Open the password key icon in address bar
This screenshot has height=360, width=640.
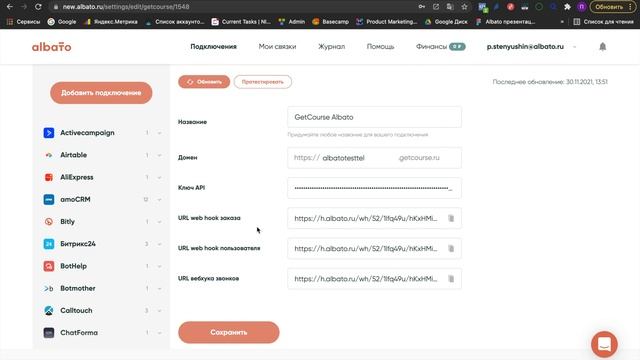tap(422, 7)
